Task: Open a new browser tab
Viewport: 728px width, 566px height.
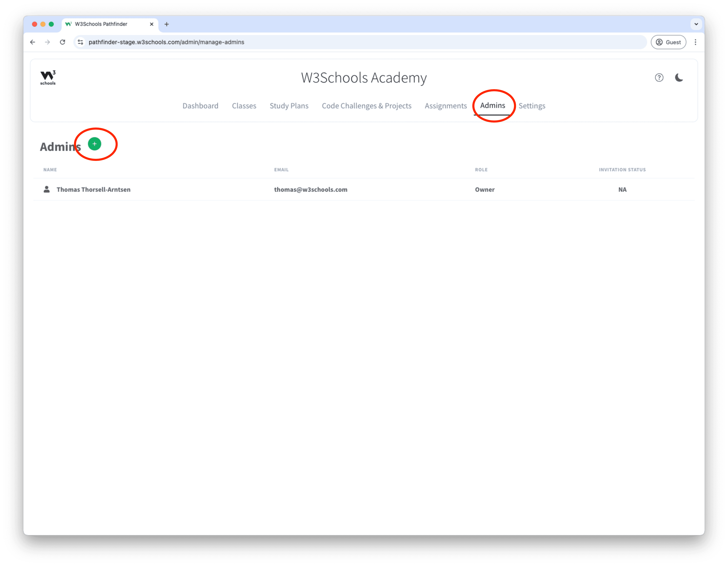Action: 167,24
